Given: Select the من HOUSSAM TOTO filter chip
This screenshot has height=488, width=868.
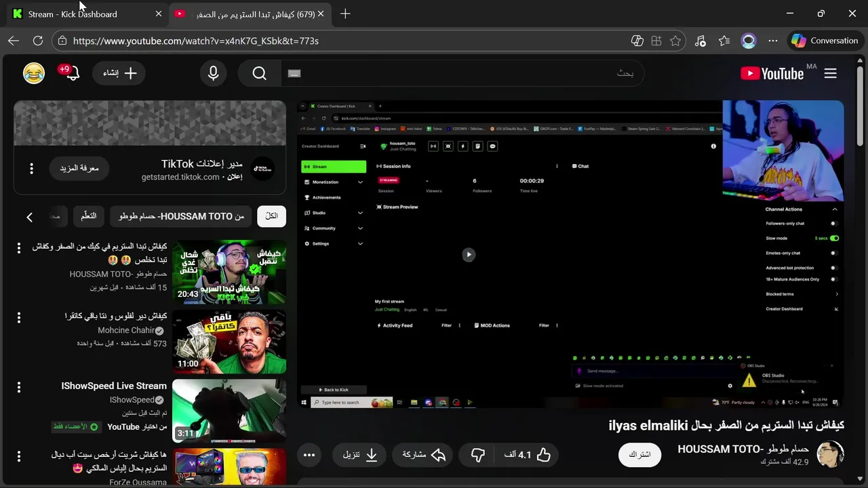Looking at the screenshot, I should click(181, 216).
